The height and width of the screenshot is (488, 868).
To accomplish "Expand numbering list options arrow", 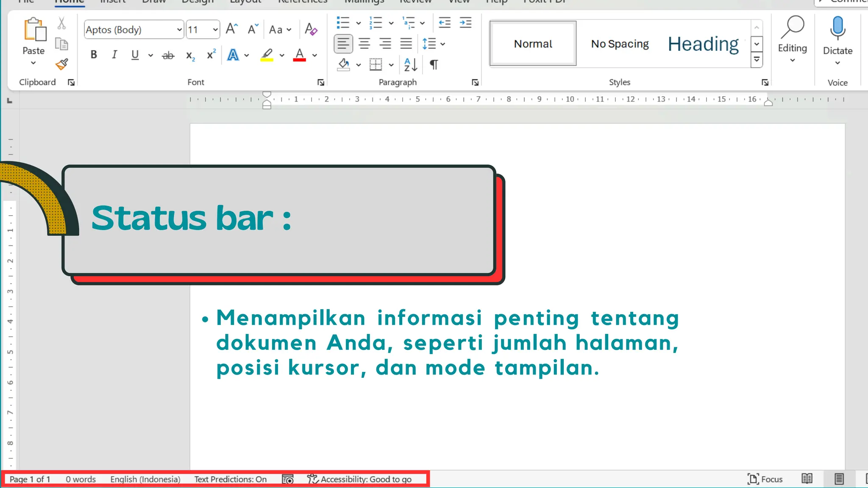I will point(391,23).
